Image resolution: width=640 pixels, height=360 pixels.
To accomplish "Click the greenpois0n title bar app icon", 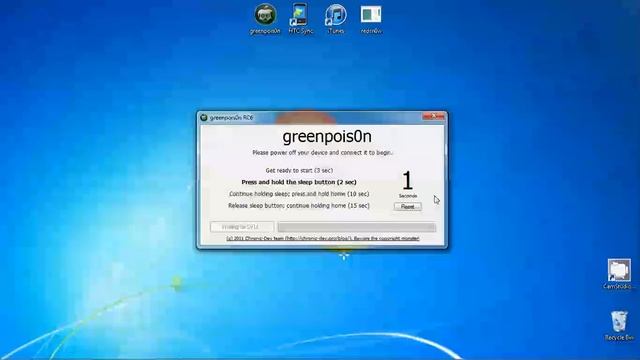I will pyautogui.click(x=204, y=118).
